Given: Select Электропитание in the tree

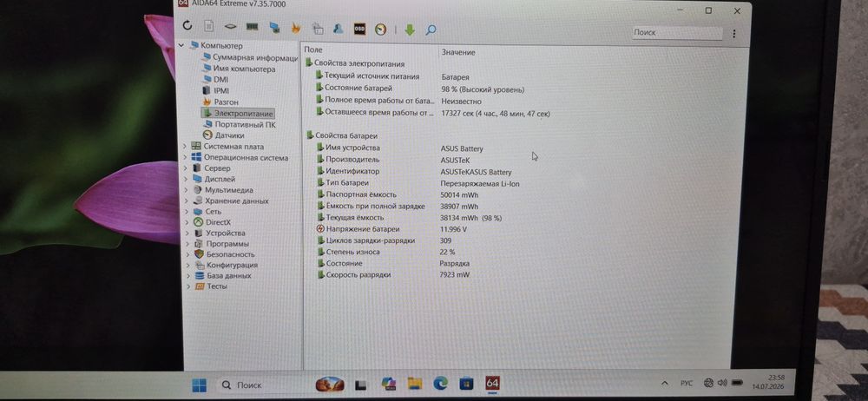Looking at the screenshot, I should 238,113.
